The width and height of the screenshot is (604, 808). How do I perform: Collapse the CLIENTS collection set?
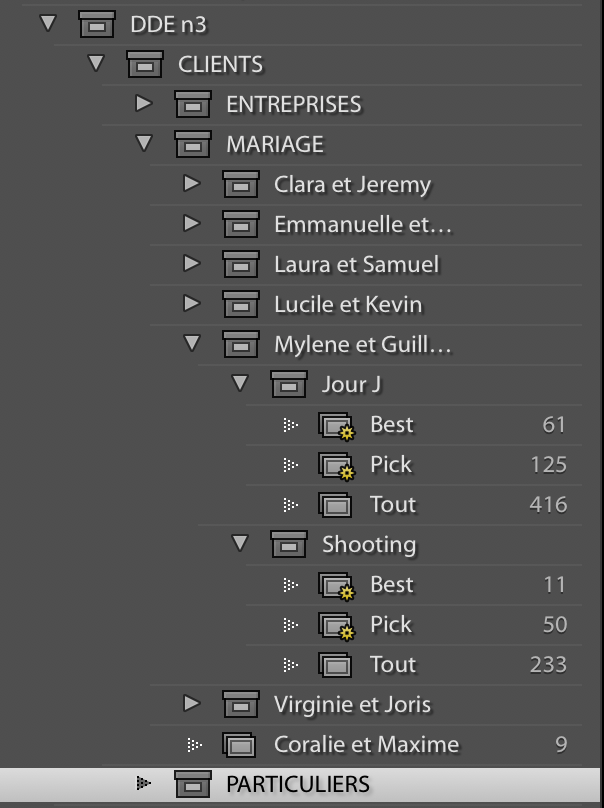point(96,63)
